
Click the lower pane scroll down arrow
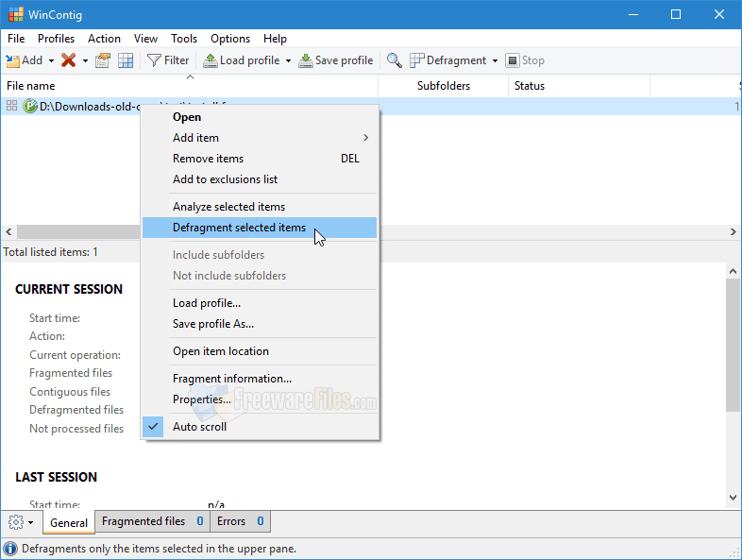733,498
